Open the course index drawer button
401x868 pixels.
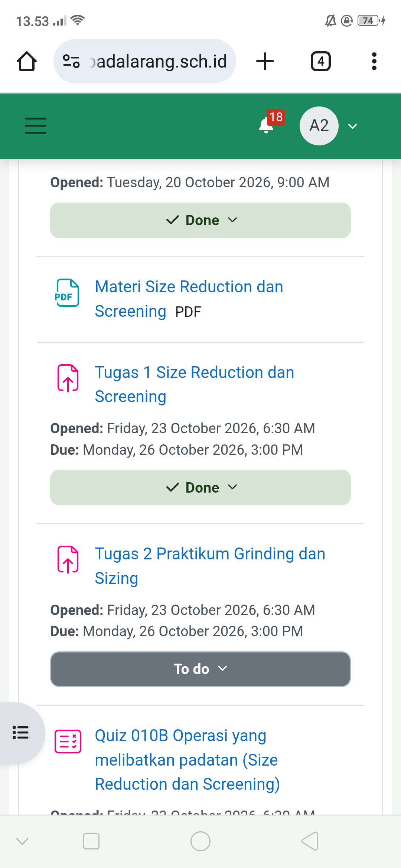point(21,732)
